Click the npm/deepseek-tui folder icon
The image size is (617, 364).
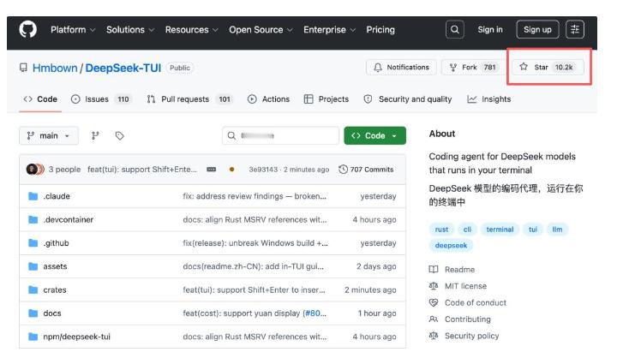[x=33, y=337]
